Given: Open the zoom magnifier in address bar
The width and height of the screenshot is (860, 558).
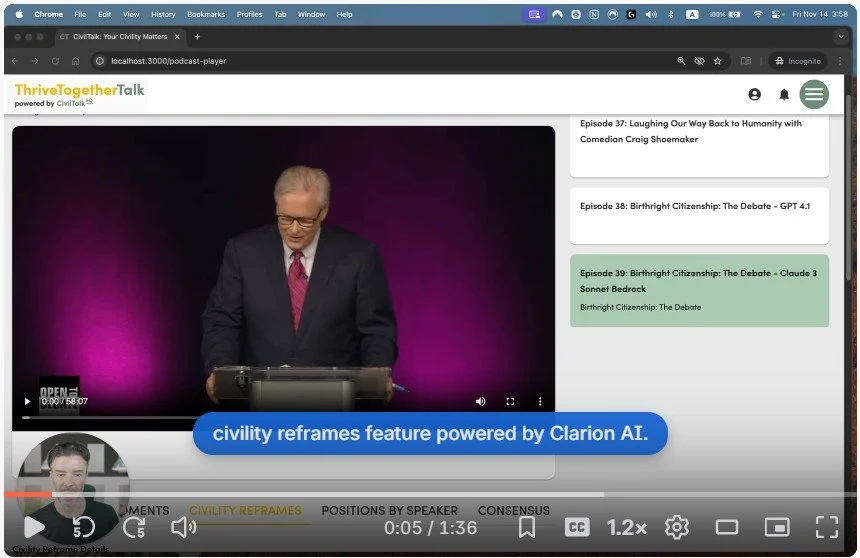Looking at the screenshot, I should [681, 61].
